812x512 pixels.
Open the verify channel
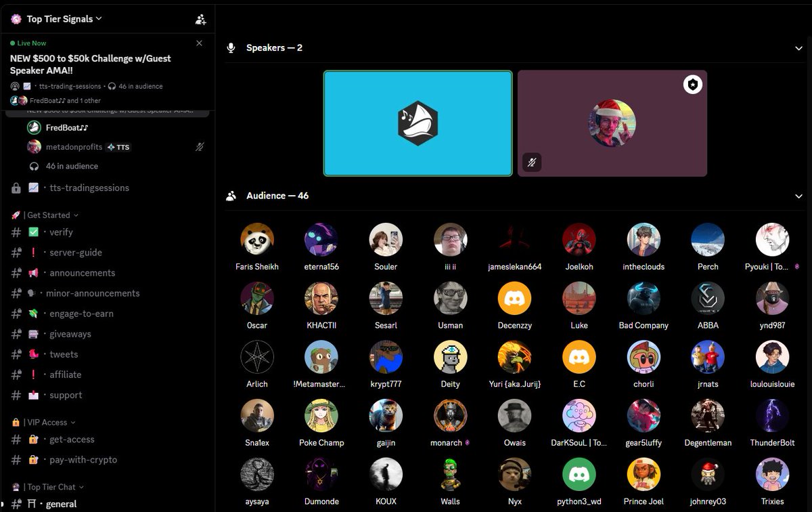click(x=61, y=232)
